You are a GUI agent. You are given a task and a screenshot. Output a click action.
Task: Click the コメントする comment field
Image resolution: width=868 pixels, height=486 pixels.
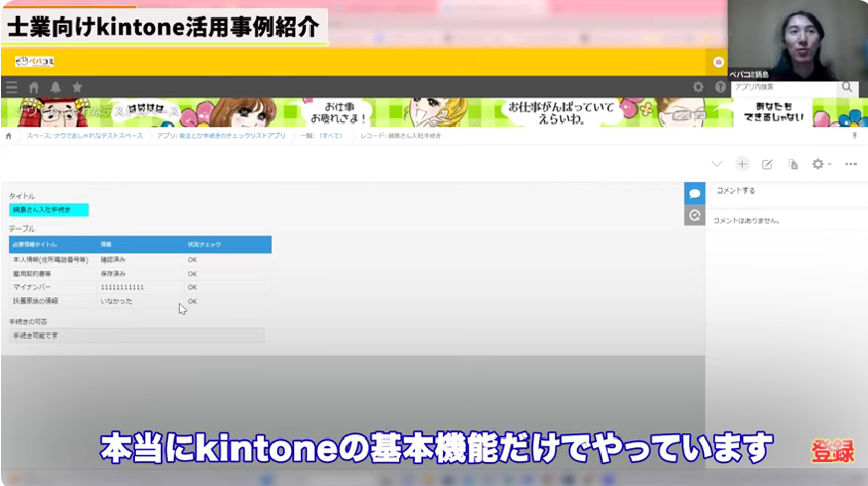(x=789, y=191)
